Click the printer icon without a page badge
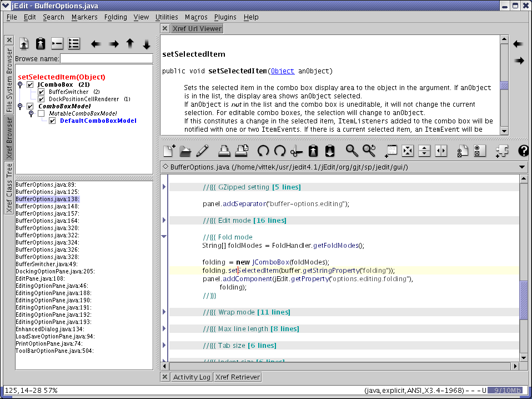This screenshot has height=399, width=532. (224, 151)
